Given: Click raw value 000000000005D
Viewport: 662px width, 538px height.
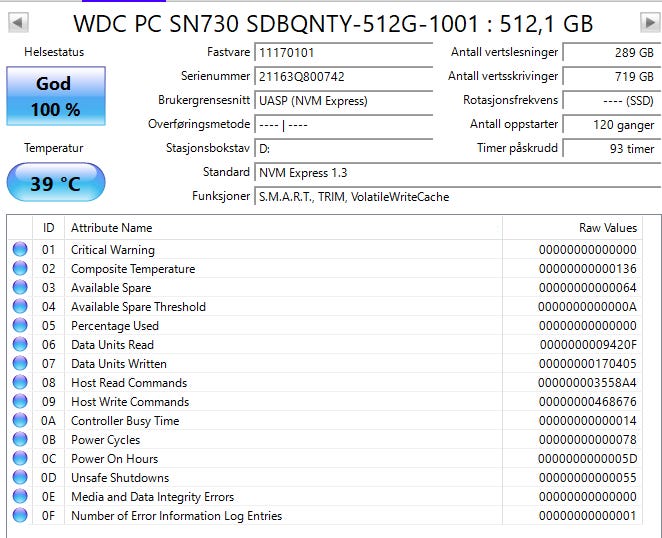Looking at the screenshot, I should [587, 459].
